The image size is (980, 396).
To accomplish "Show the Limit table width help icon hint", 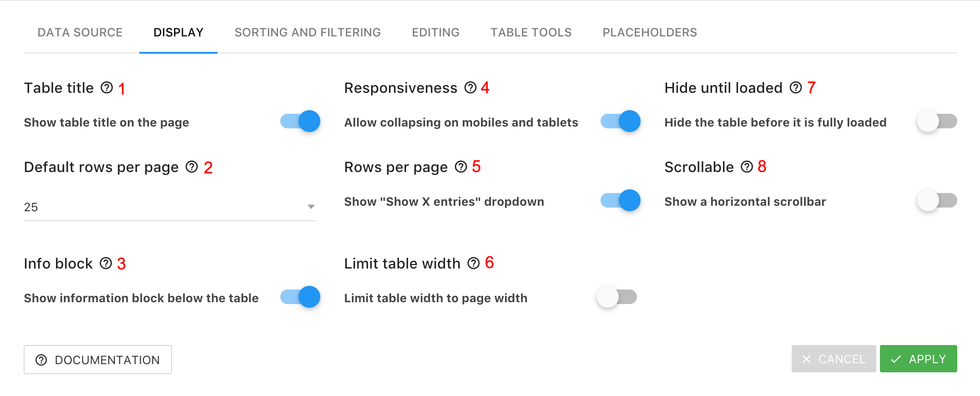I will (x=474, y=263).
